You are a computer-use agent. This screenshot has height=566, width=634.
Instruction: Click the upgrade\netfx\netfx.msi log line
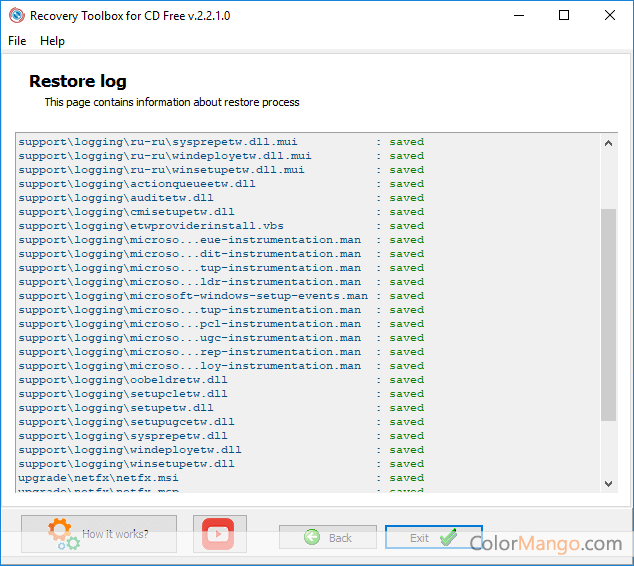click(97, 478)
